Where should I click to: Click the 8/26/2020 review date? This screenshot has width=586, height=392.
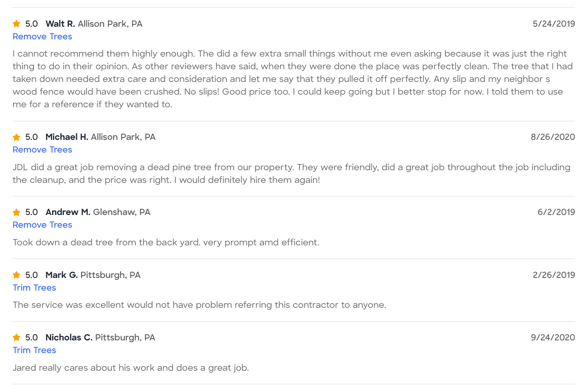553,137
